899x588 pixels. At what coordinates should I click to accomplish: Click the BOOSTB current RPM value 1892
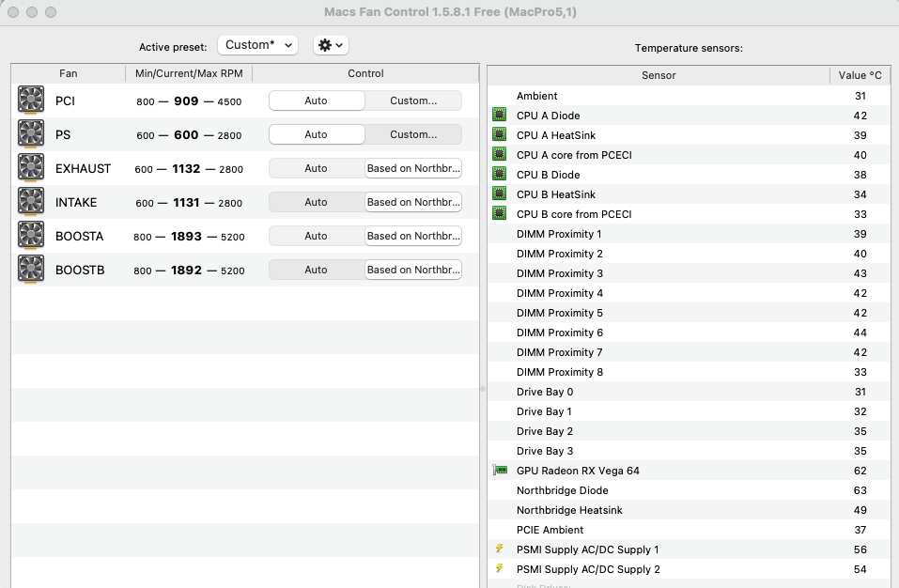click(186, 270)
